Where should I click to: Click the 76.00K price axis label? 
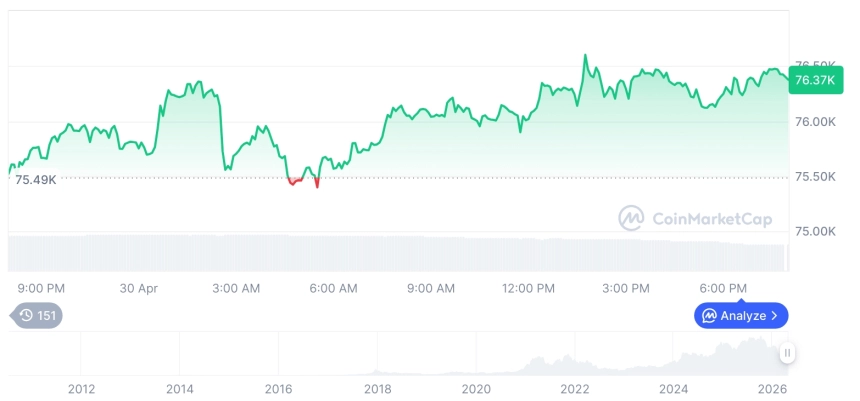(x=814, y=122)
